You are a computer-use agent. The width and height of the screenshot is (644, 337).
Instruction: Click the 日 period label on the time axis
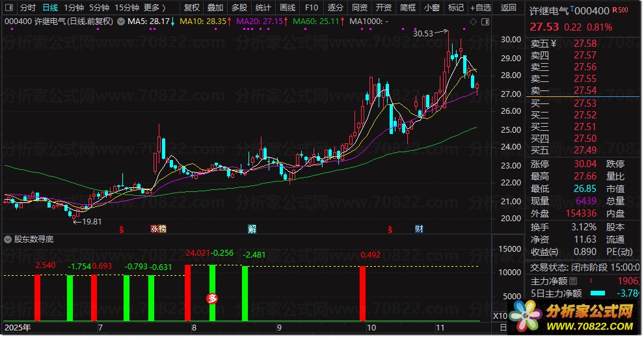(503, 327)
